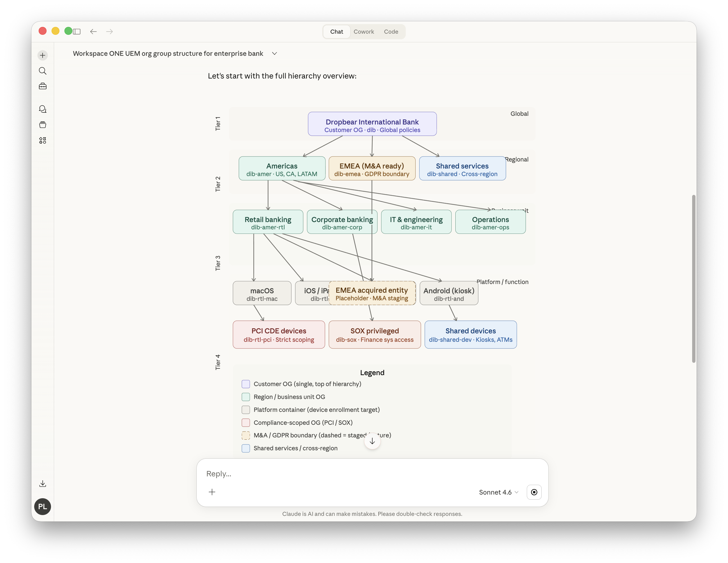Navigate forward with the forward arrow
The height and width of the screenshot is (563, 728).
click(x=109, y=31)
